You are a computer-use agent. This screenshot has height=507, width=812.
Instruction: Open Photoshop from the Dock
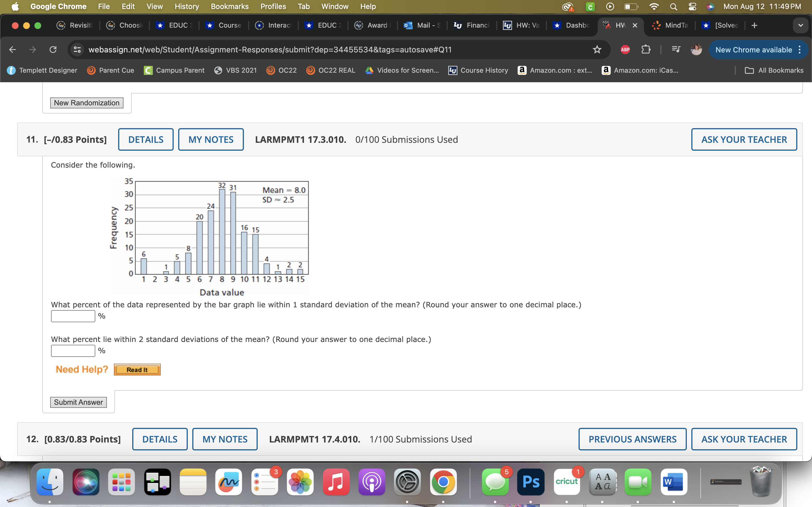531,482
